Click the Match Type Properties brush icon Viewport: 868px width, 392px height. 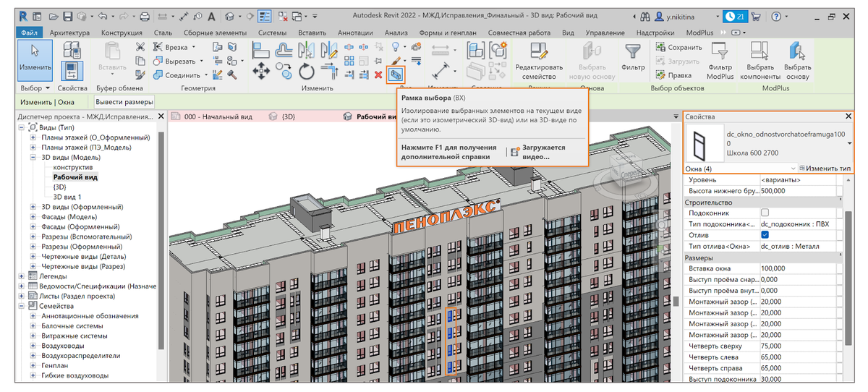pos(140,74)
